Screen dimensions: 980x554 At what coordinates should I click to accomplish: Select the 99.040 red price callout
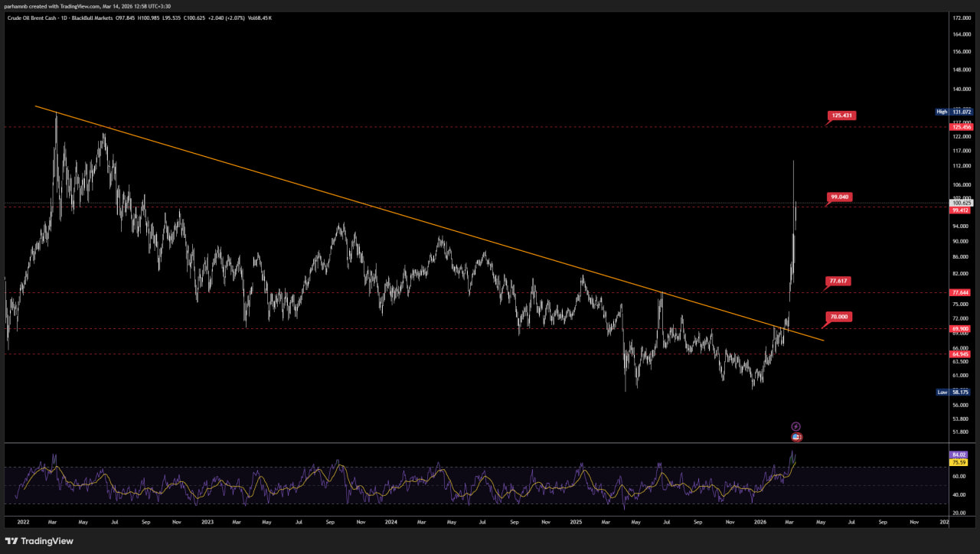(x=840, y=197)
